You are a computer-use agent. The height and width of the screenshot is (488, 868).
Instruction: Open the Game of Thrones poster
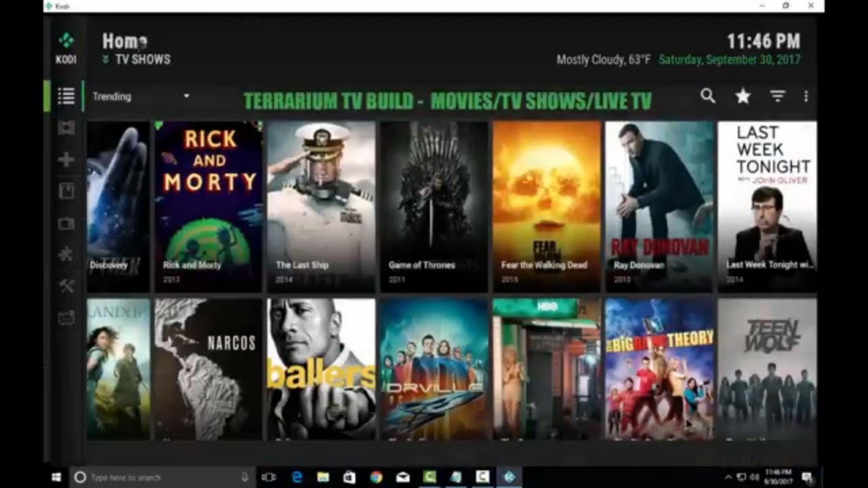click(434, 207)
